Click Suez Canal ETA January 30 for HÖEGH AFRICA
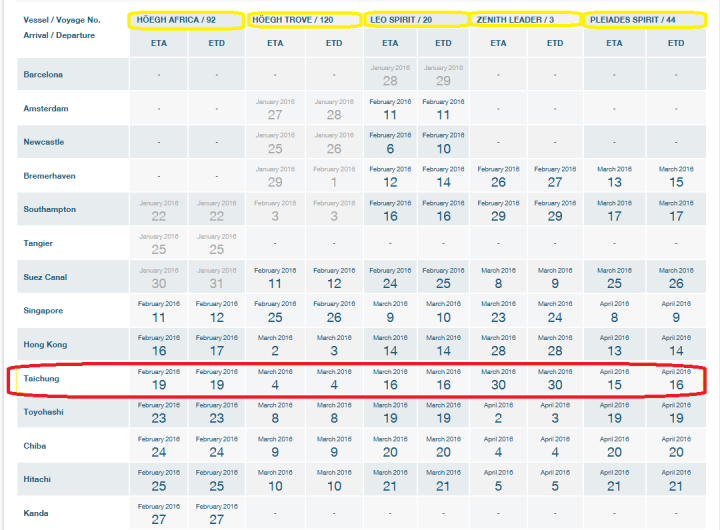720x530 pixels. tap(159, 278)
